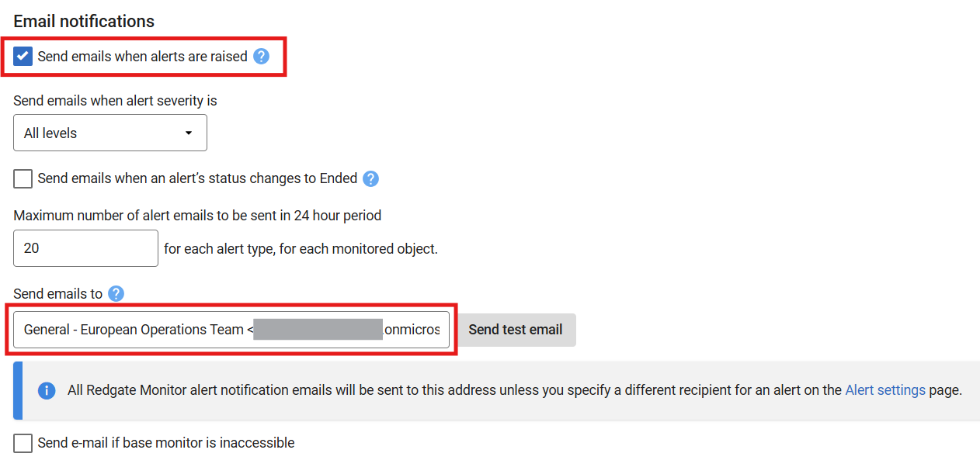The width and height of the screenshot is (980, 467).
Task: Focus the 'Send emails to' address field
Action: (x=231, y=330)
